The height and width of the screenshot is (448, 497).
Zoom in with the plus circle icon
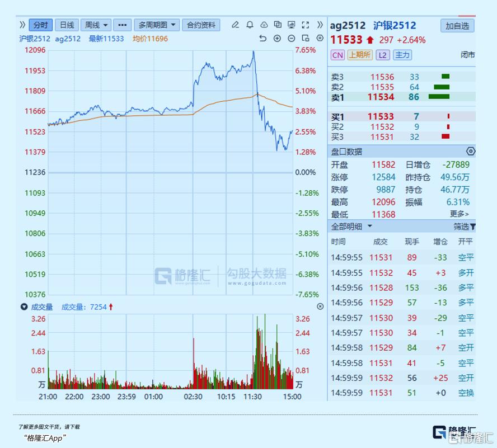pyautogui.click(x=278, y=39)
